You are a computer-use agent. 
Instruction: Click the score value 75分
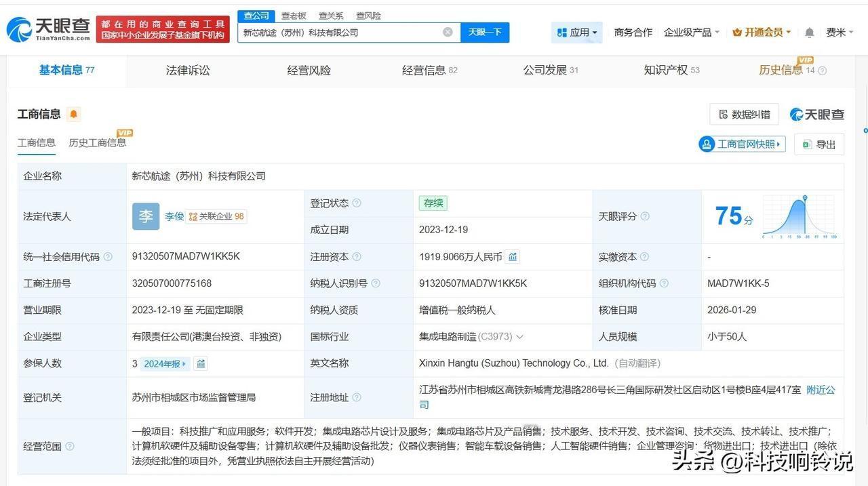tap(734, 216)
